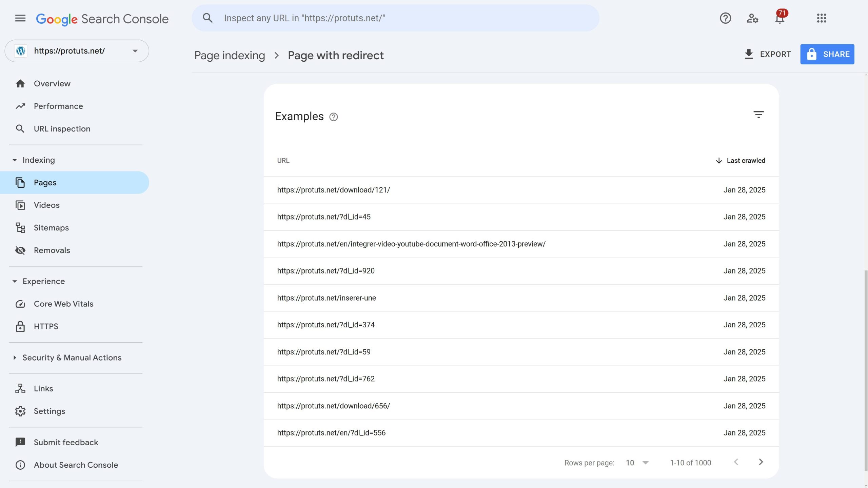Open notifications bell with 71 badge
Screen dimensions: 868x488
pos(780,18)
